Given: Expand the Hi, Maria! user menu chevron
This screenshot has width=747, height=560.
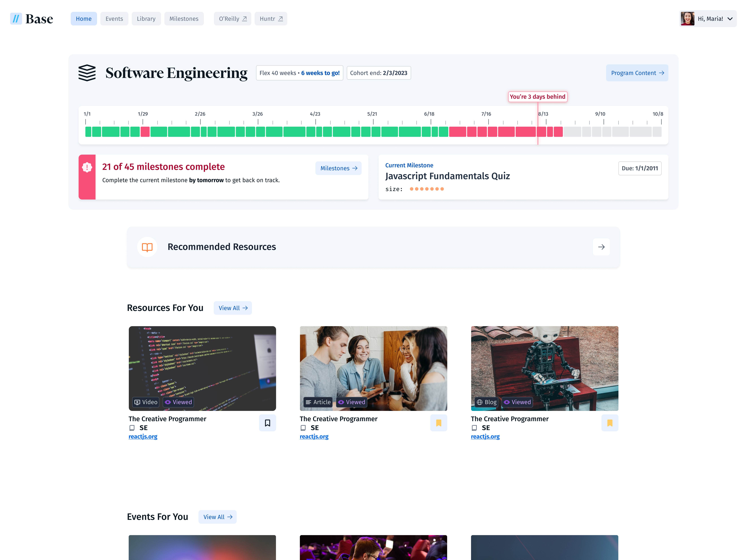Looking at the screenshot, I should (730, 19).
